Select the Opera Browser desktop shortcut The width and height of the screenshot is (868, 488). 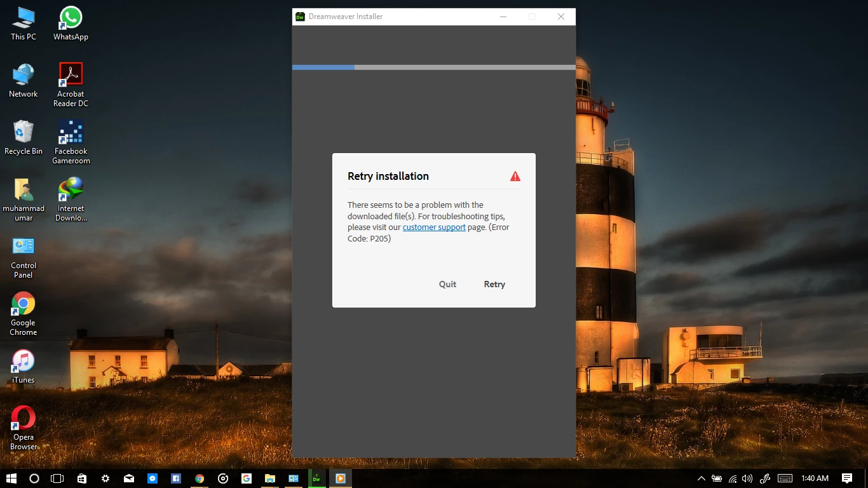24,428
